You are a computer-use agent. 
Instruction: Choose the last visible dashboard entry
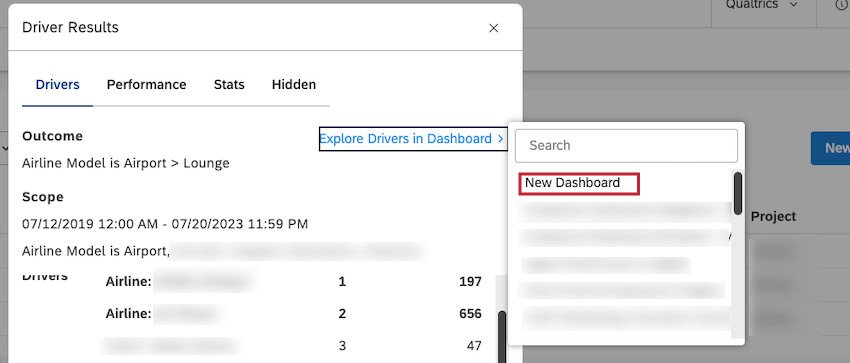[x=623, y=319]
